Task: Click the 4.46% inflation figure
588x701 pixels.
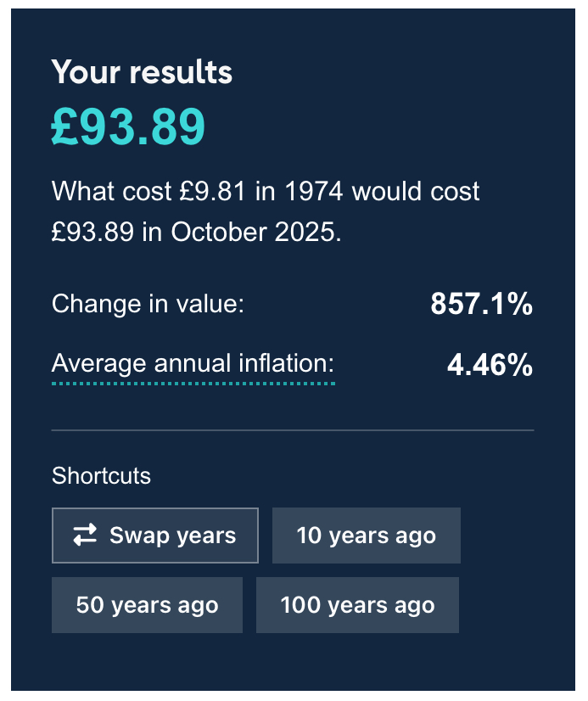Action: click(x=490, y=365)
